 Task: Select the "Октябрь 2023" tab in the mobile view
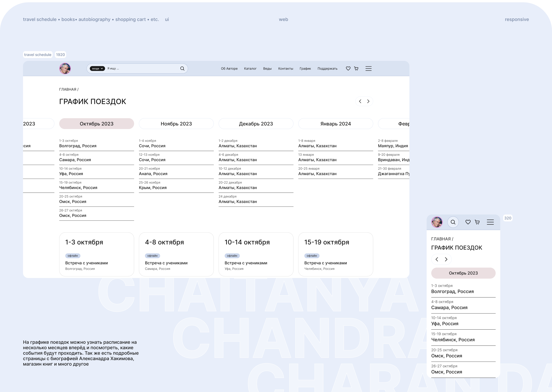click(x=463, y=273)
